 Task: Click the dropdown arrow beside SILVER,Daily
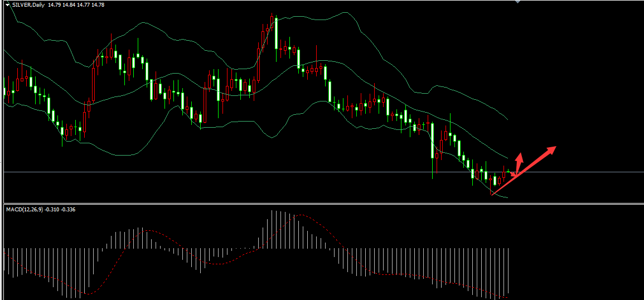8,4
